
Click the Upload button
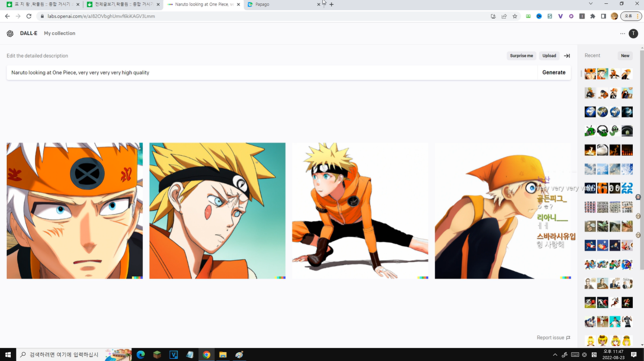click(x=549, y=56)
